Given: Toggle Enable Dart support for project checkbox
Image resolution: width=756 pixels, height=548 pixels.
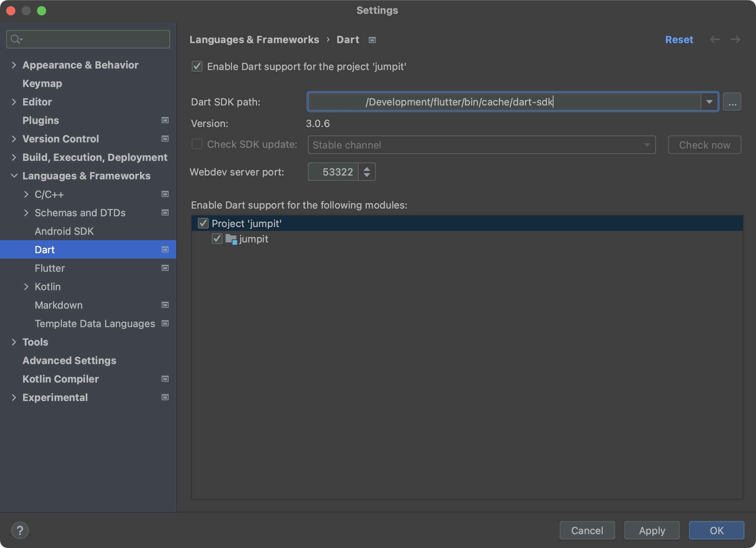Looking at the screenshot, I should coord(197,66).
